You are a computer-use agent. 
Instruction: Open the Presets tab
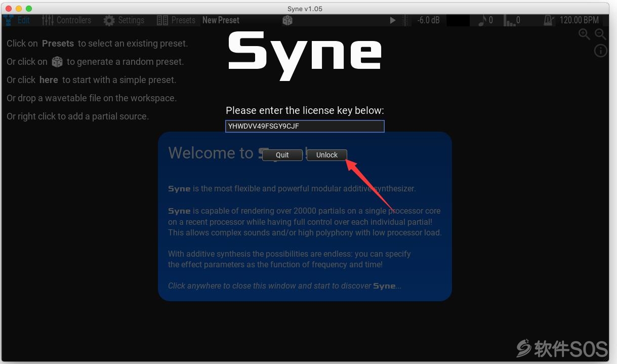(183, 20)
